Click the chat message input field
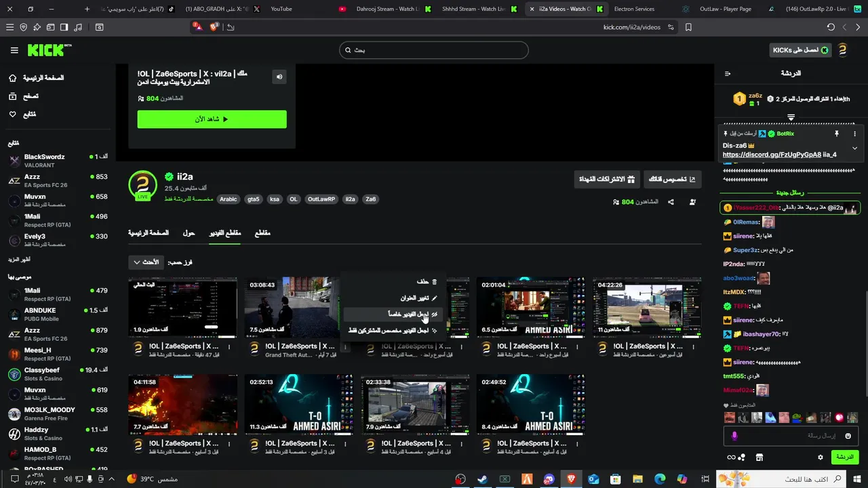Viewport: 868px width, 488px height. (x=791, y=436)
